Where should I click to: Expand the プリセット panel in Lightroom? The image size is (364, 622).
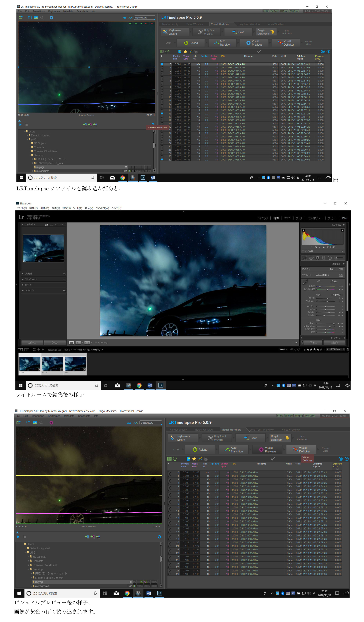pyautogui.click(x=23, y=274)
